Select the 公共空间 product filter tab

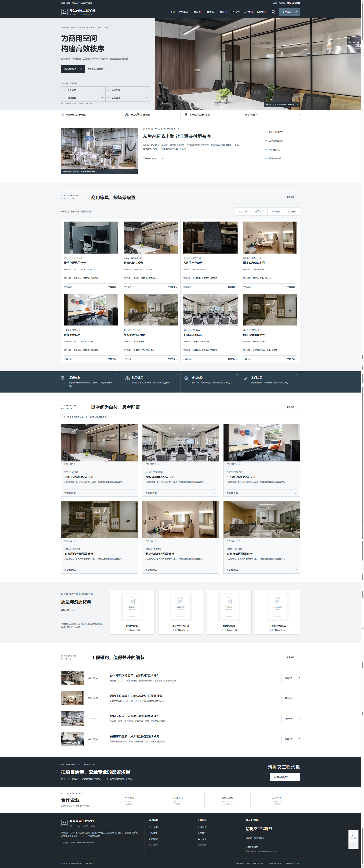(x=292, y=212)
